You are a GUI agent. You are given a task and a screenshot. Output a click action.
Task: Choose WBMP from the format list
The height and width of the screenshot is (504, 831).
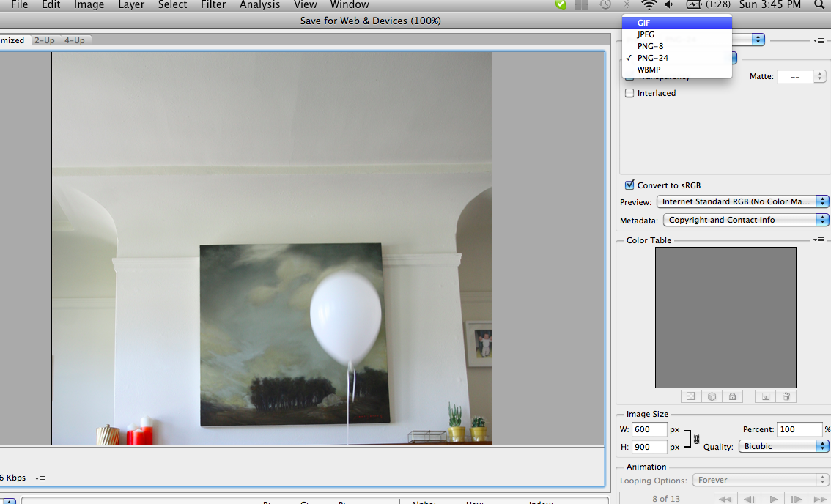[677, 70]
